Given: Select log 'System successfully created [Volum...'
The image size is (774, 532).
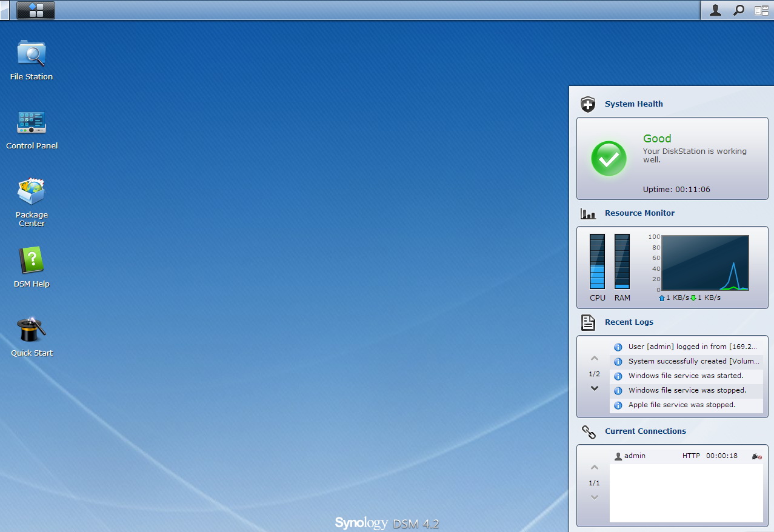Looking at the screenshot, I should pyautogui.click(x=686, y=362).
